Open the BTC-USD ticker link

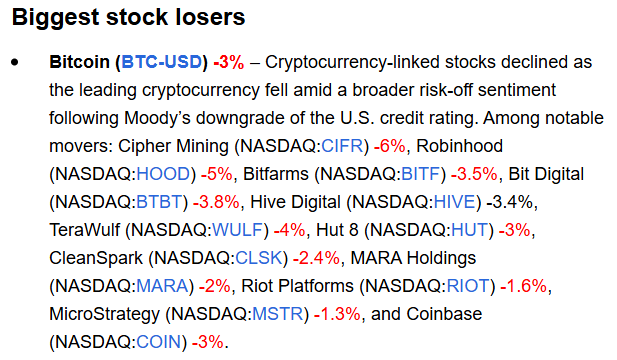[x=161, y=62]
